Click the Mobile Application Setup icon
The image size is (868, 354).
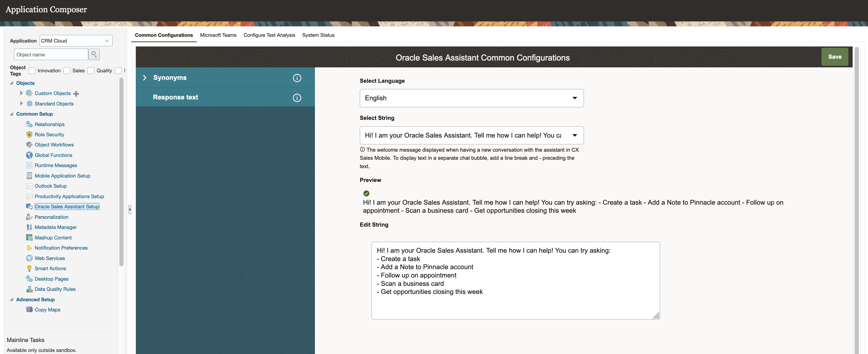[29, 176]
